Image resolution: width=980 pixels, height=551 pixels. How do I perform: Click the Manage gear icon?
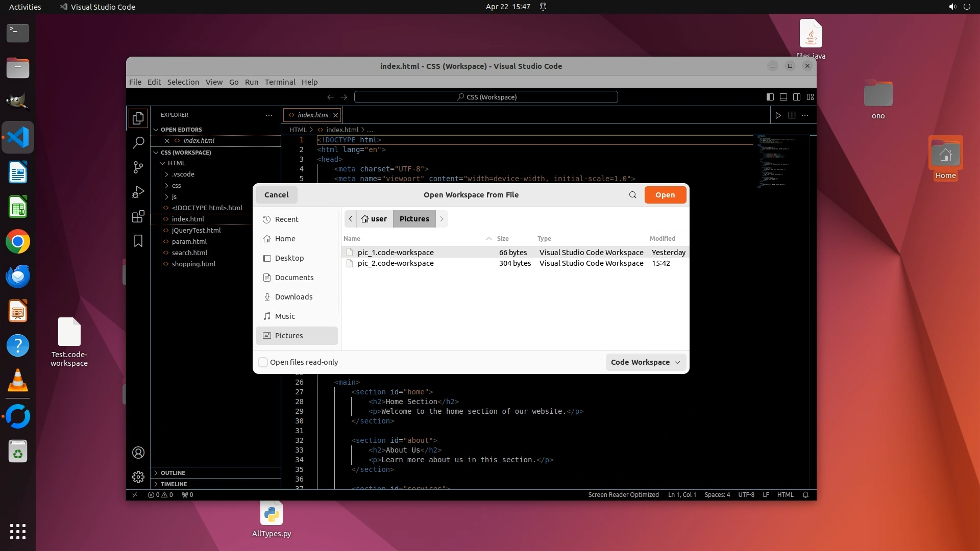tap(138, 477)
